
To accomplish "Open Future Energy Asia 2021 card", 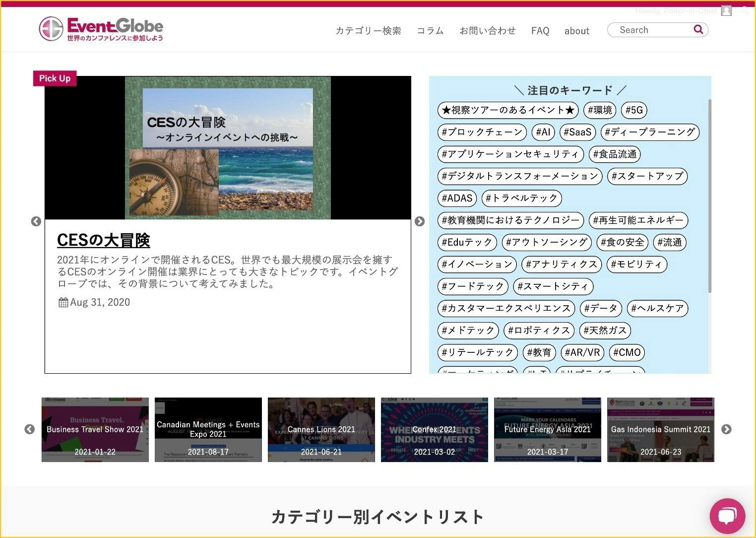I will click(x=548, y=430).
